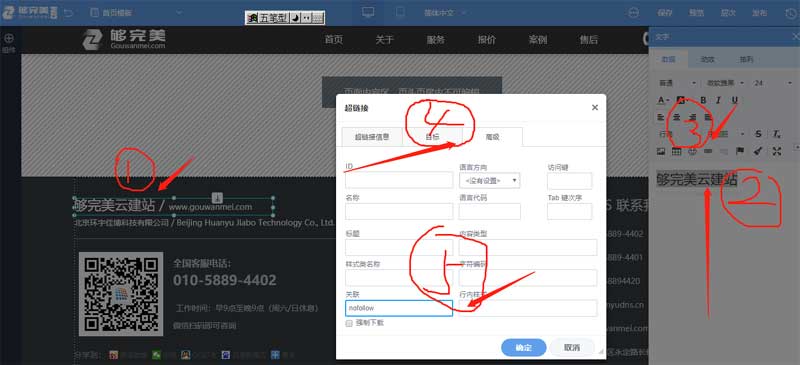This screenshot has width=800, height=365.
Task: Apply Strikethrough to selected text
Action: [x=759, y=134]
